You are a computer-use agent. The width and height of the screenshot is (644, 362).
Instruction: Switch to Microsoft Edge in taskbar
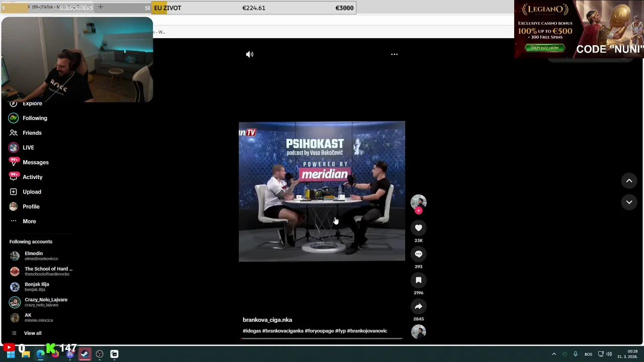40,354
